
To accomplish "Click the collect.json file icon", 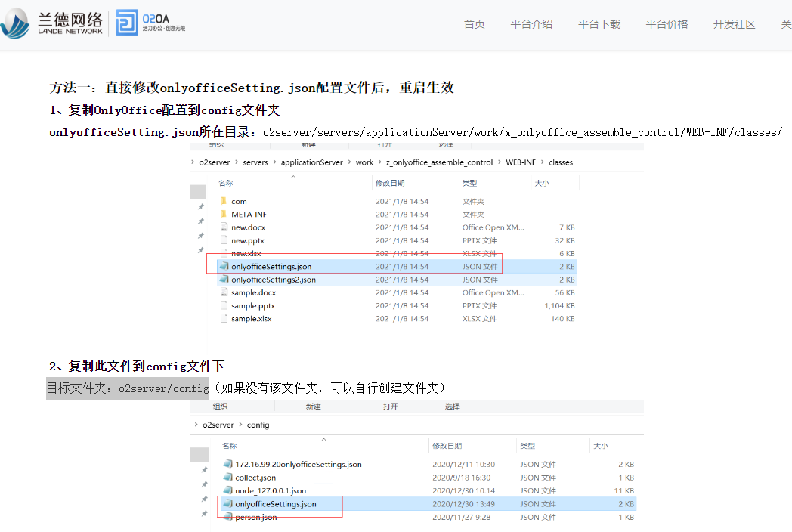I will (227, 478).
